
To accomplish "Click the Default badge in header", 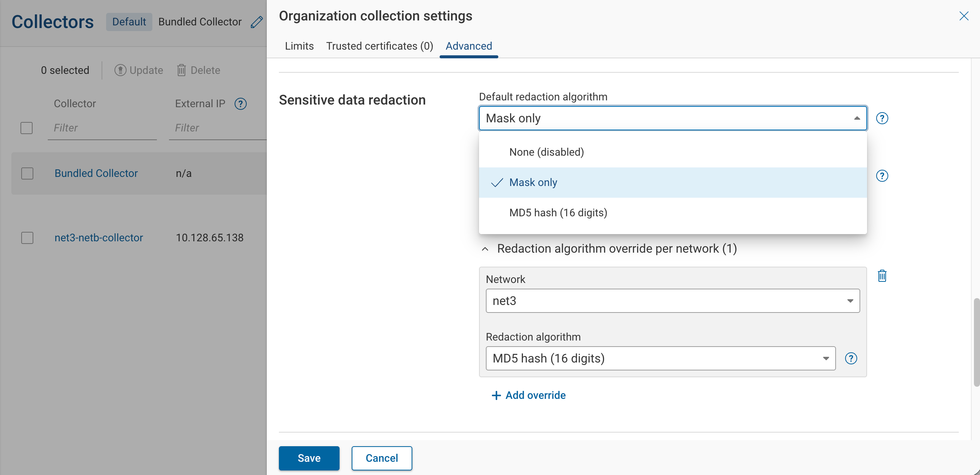I will 129,22.
